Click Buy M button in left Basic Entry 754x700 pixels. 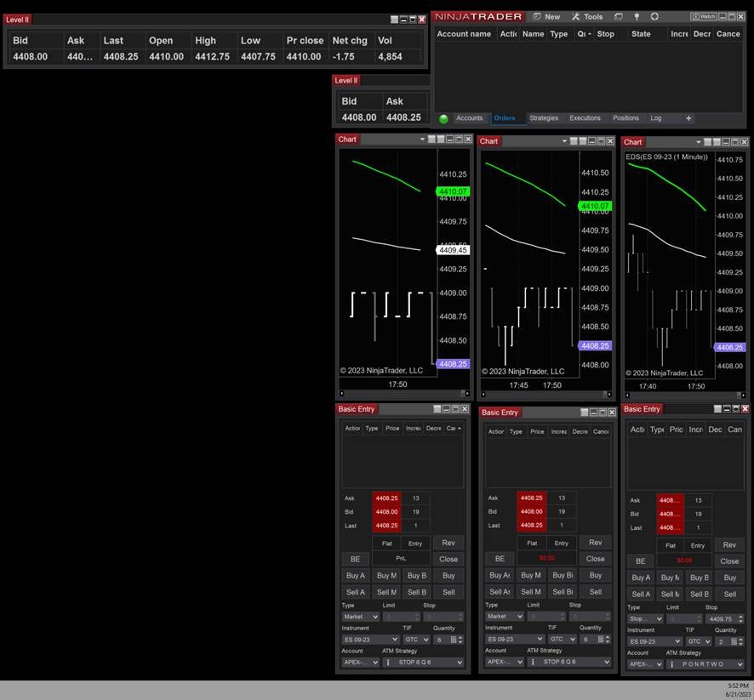[386, 576]
